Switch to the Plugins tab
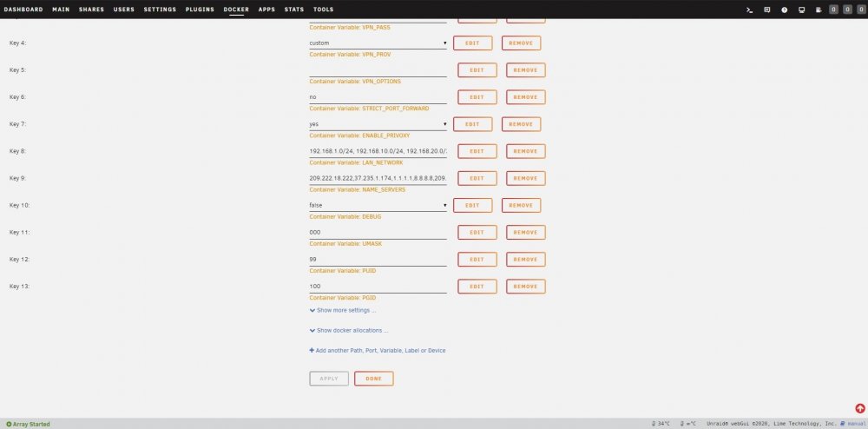 pos(200,10)
